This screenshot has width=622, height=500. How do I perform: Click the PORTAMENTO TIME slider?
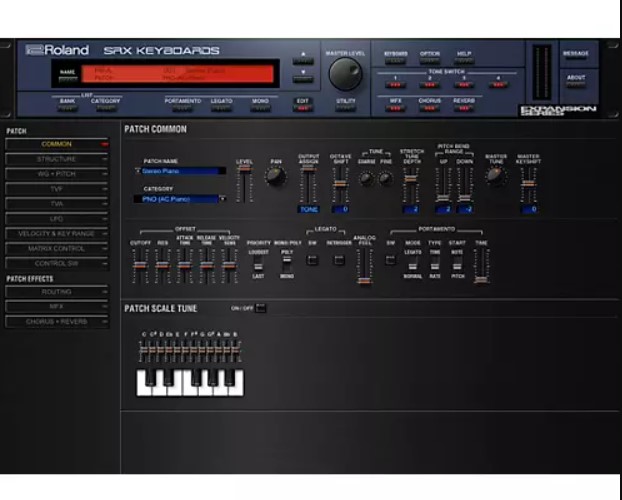(x=481, y=266)
